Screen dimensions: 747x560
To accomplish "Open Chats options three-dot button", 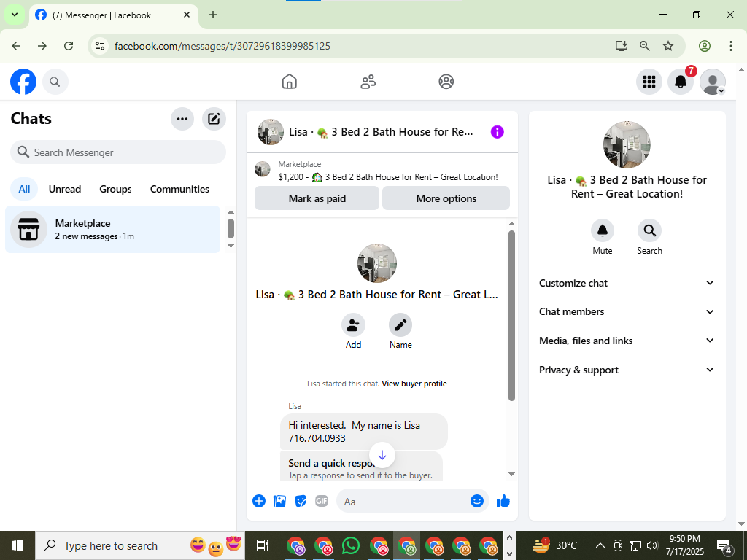I will point(182,119).
